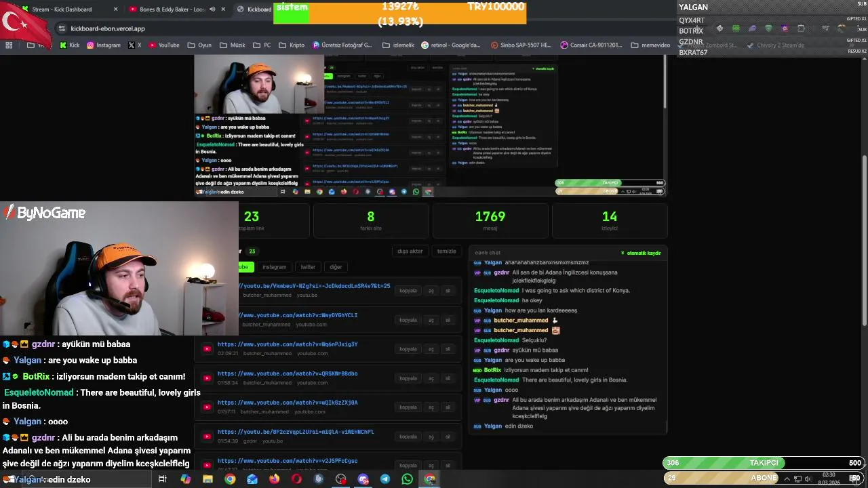The image size is (868, 488).
Task: Open the retinol Google bookmark
Action: point(451,45)
